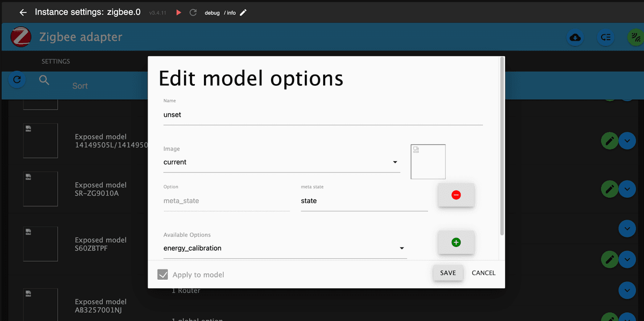Click the back arrow in instance settings header
Viewport: 644px width, 321px height.
(x=23, y=12)
